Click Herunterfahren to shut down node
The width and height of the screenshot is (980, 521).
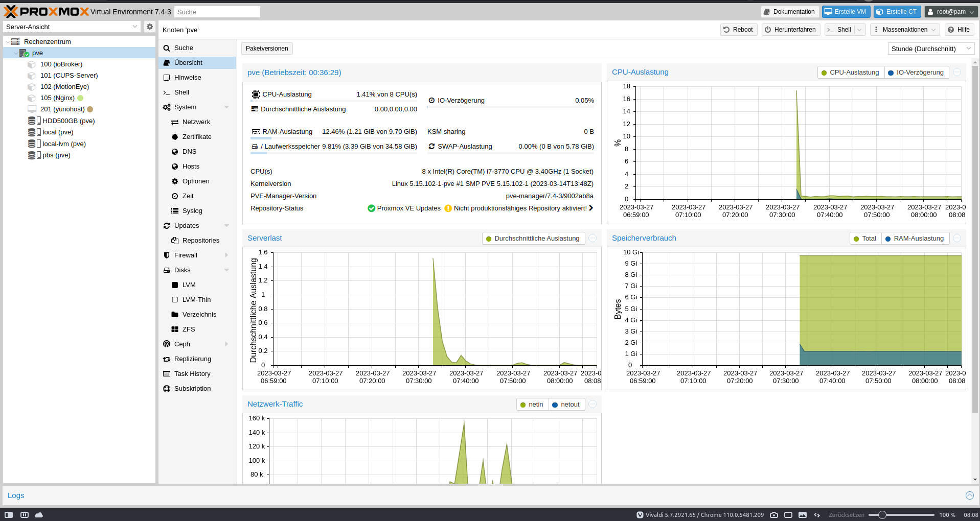click(x=790, y=30)
